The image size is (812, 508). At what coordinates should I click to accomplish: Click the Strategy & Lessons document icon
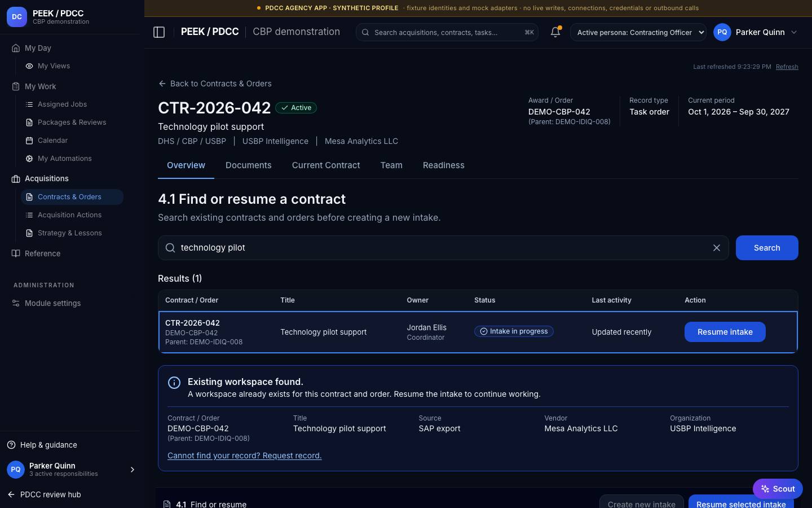pos(29,233)
